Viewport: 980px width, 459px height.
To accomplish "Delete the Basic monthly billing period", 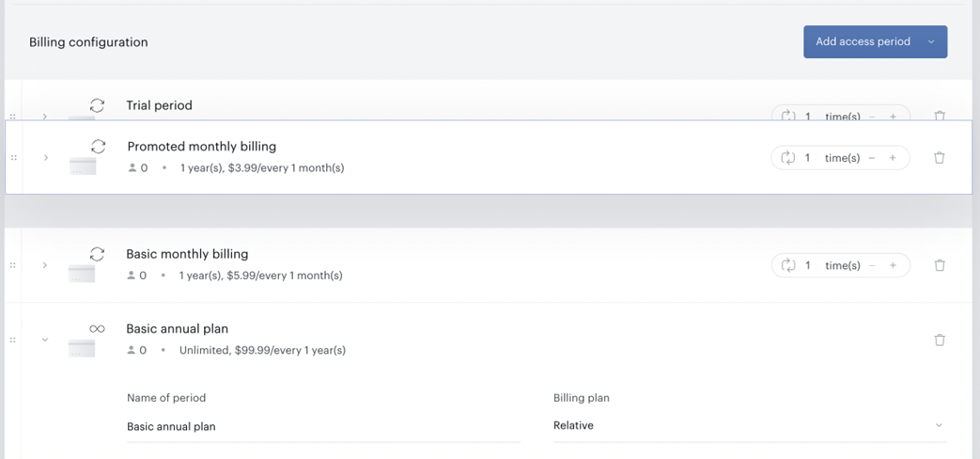I will tap(939, 265).
